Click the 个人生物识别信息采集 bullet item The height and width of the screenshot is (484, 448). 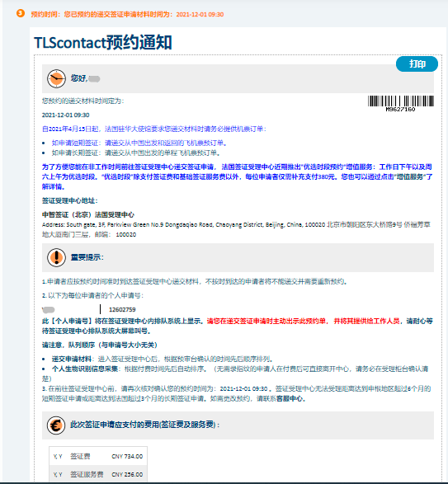pyautogui.click(x=235, y=374)
